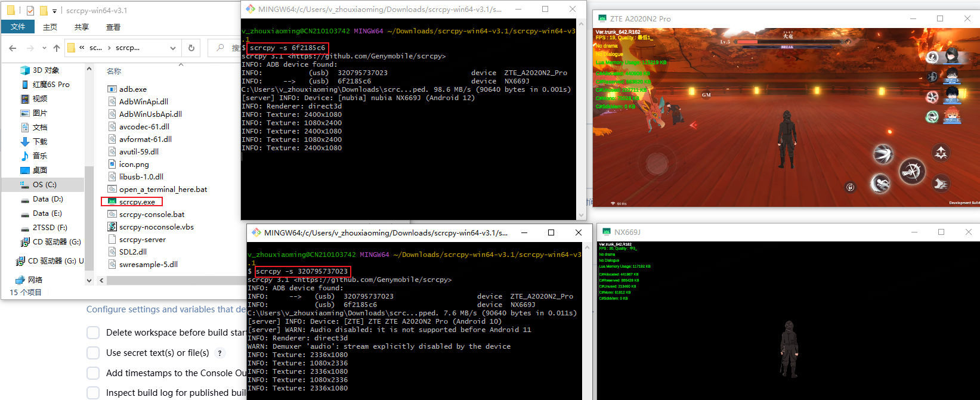Tap the main attack skill button in game
Screen dimensions: 980x400
(x=912, y=172)
